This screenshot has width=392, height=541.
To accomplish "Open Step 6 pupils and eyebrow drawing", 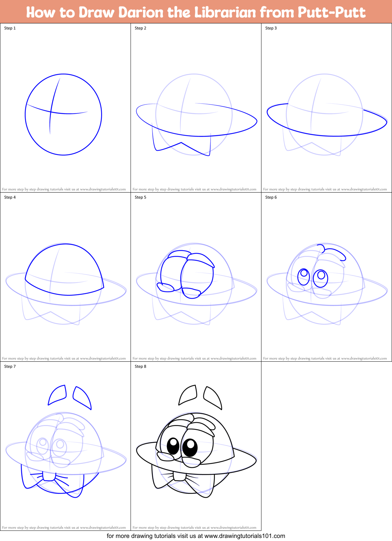I will [327, 284].
